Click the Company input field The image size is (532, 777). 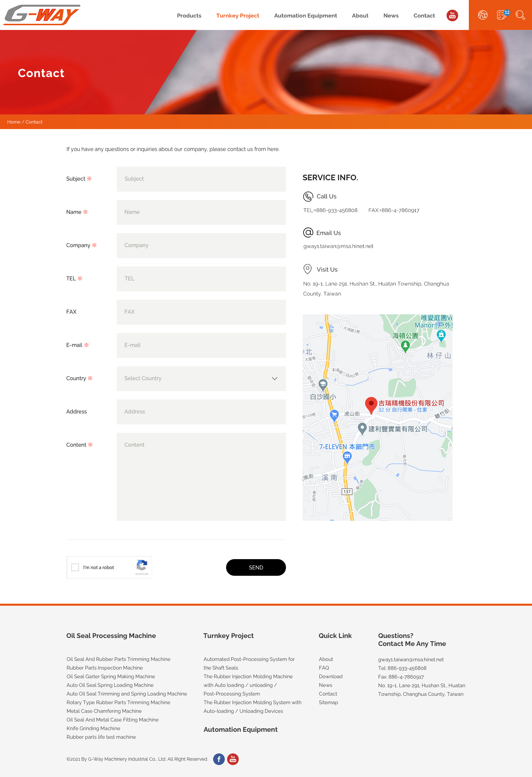pos(201,245)
